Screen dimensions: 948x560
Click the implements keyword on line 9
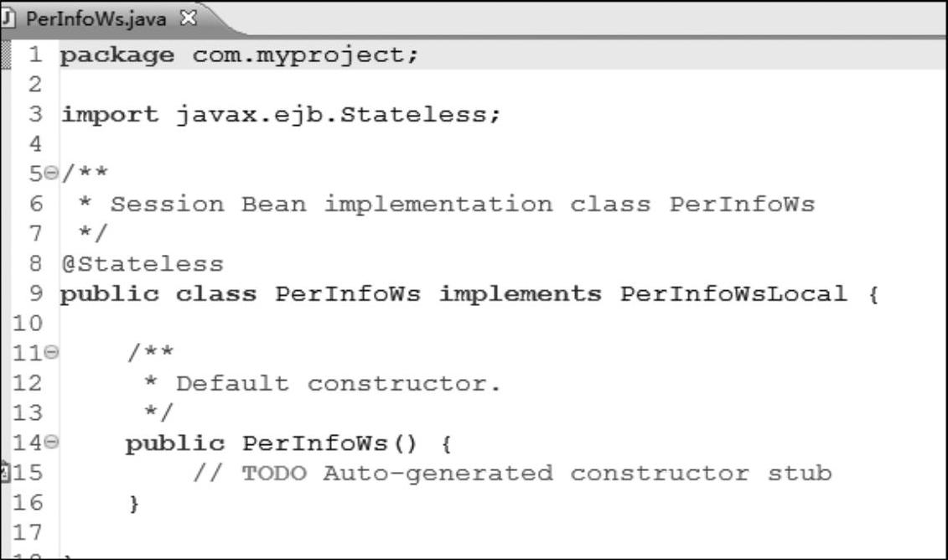[520, 294]
